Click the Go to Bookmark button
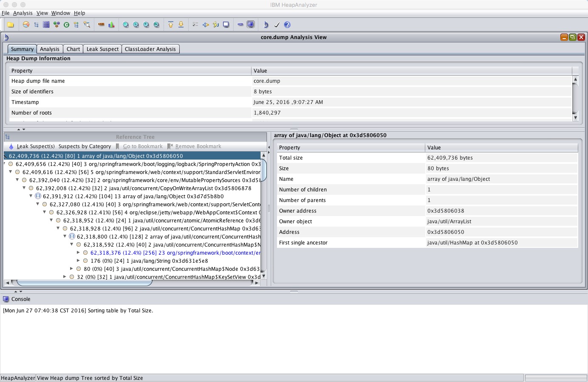 [x=139, y=146]
